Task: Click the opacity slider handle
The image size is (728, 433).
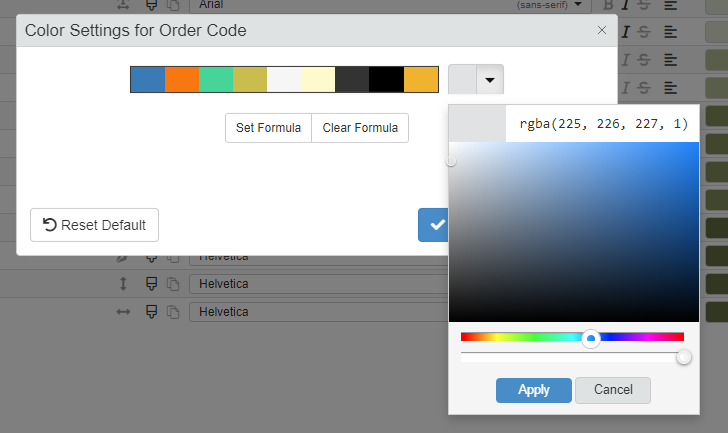Action: point(684,357)
